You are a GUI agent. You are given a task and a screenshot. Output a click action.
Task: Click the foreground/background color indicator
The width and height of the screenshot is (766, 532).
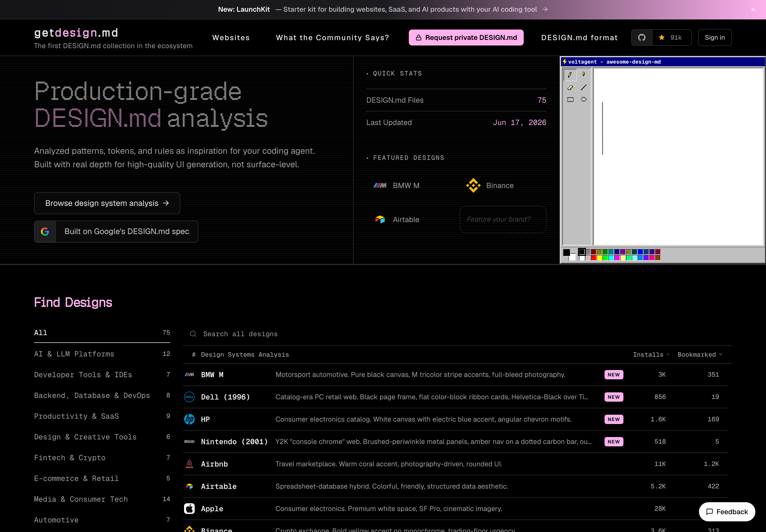tap(569, 255)
